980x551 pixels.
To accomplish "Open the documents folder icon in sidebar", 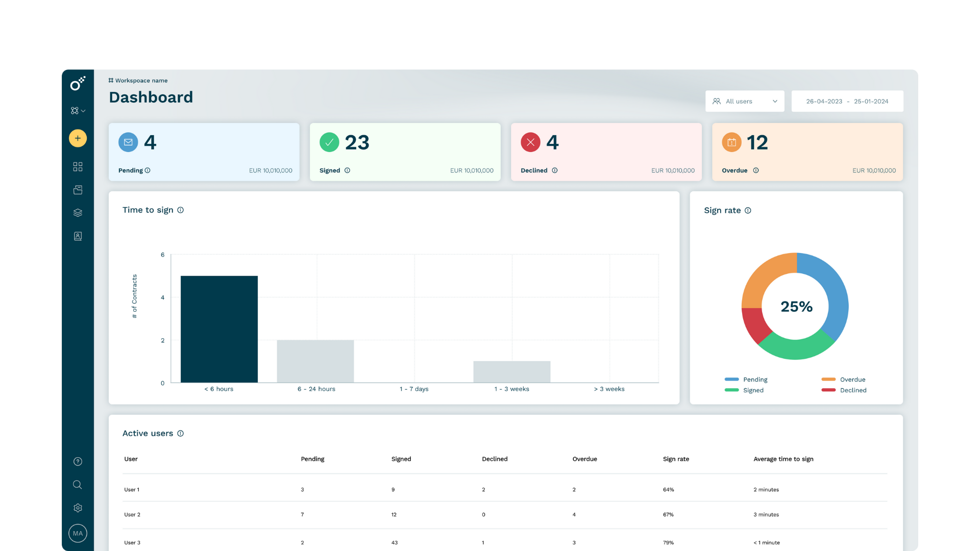I will click(x=78, y=190).
